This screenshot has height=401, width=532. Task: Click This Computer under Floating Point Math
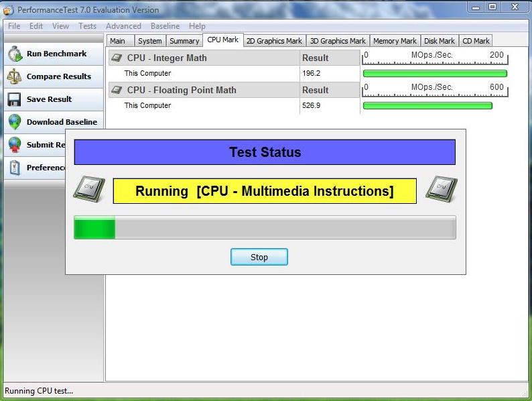click(x=147, y=105)
